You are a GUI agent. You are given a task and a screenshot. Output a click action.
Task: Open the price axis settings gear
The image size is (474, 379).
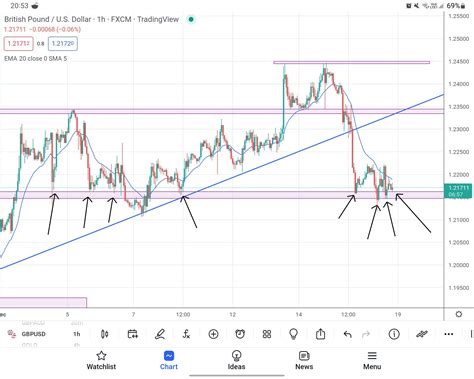tap(459, 314)
